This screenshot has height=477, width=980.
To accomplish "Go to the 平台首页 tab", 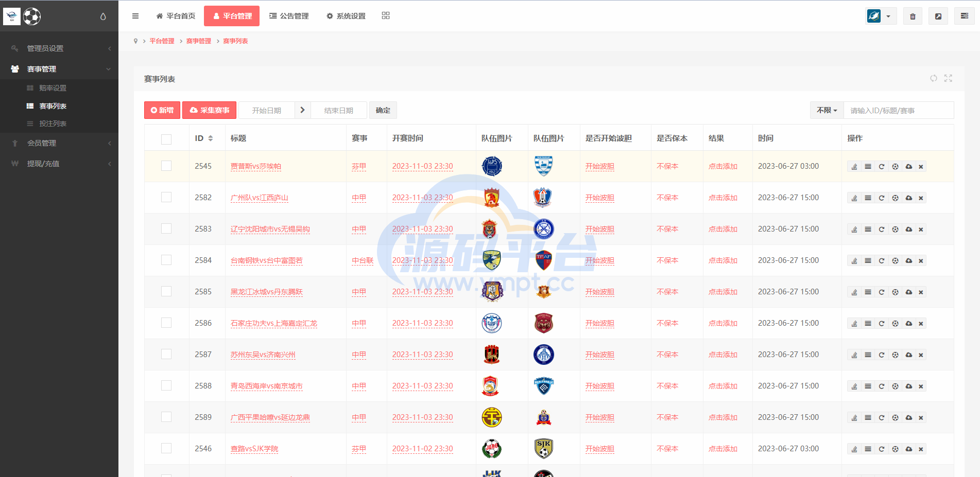I will (x=176, y=16).
